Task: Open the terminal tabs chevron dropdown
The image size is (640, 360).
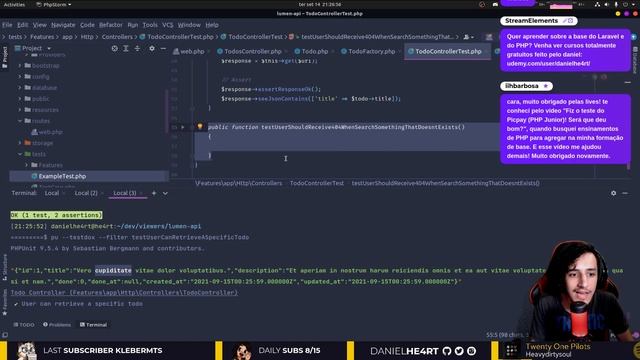Action: [x=165, y=193]
